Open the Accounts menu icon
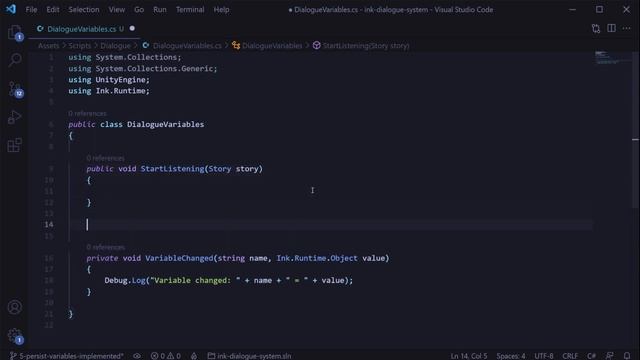This screenshot has width=640, height=360. (15, 307)
